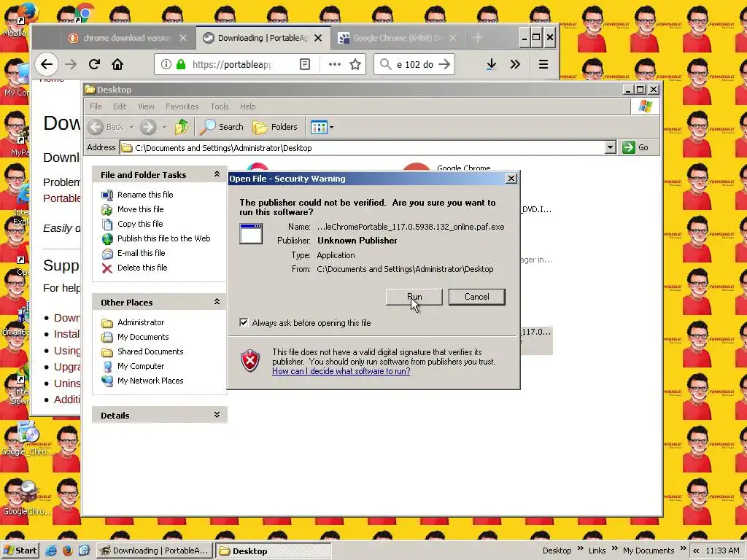Open My Network Places in Other Places
Viewport: 747px width, 560px height.
pyautogui.click(x=150, y=381)
